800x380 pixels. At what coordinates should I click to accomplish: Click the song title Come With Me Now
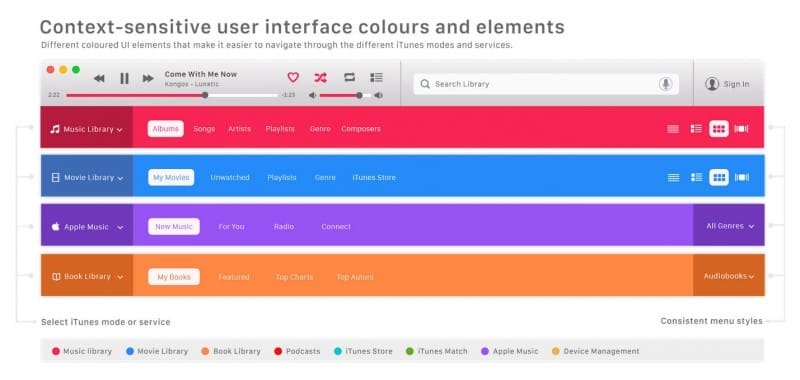201,74
